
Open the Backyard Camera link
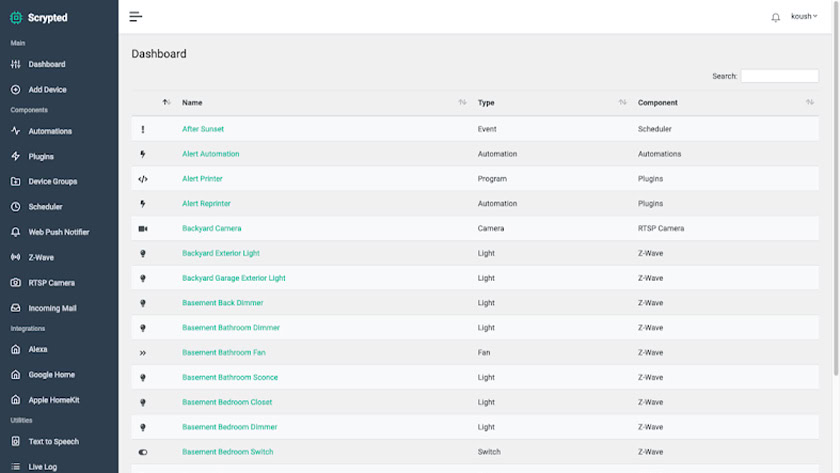(x=212, y=228)
